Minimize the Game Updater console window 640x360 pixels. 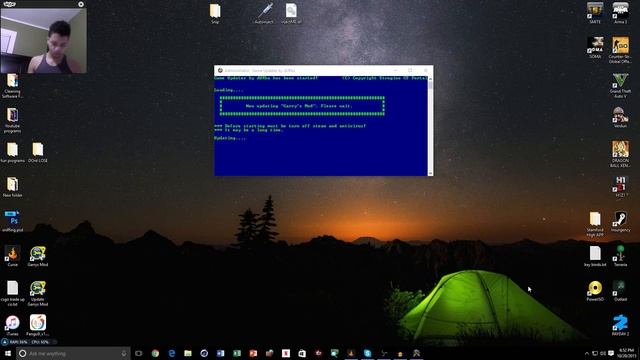[396, 70]
